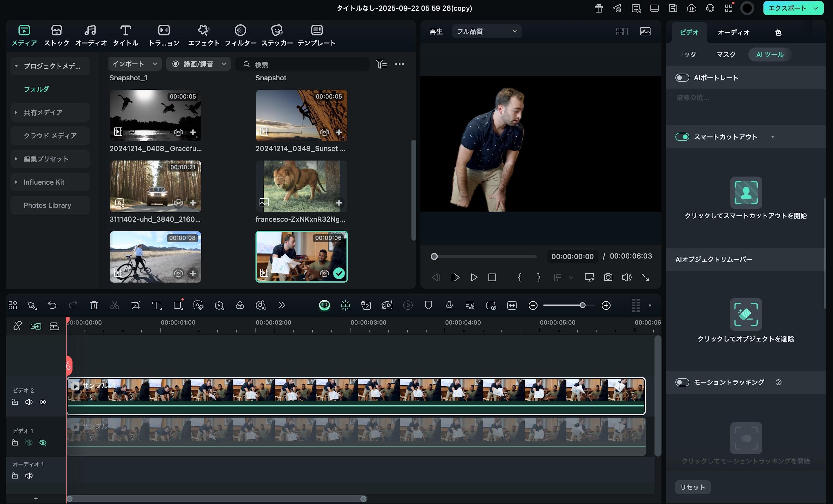Start smart cutout with the person icon

(746, 192)
